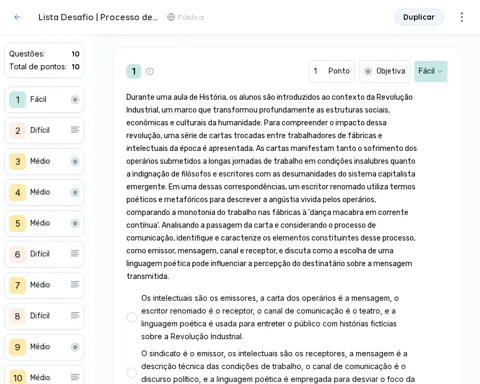480x384 pixels.
Task: Click the Duplicar button
Action: pos(419,17)
